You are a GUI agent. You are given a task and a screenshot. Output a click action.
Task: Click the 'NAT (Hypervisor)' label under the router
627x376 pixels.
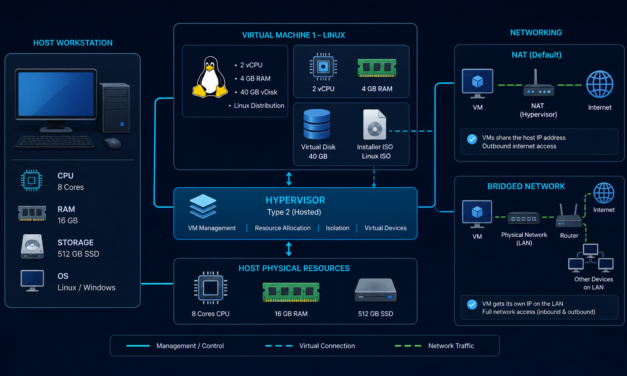pyautogui.click(x=538, y=110)
